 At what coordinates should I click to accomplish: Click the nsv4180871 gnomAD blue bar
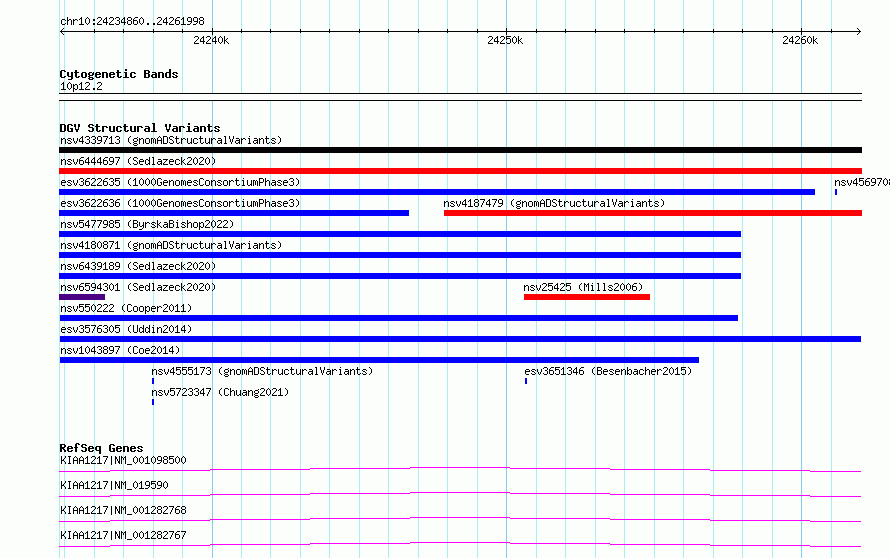pyautogui.click(x=400, y=255)
